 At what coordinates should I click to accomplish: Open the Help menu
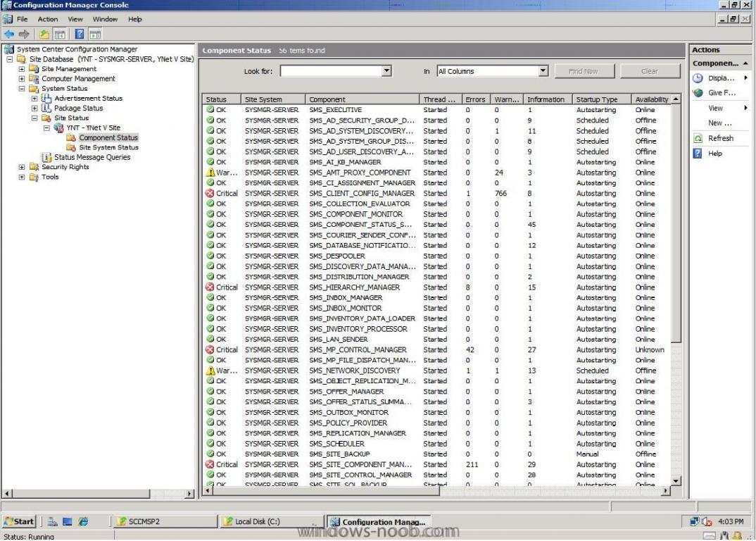click(135, 19)
